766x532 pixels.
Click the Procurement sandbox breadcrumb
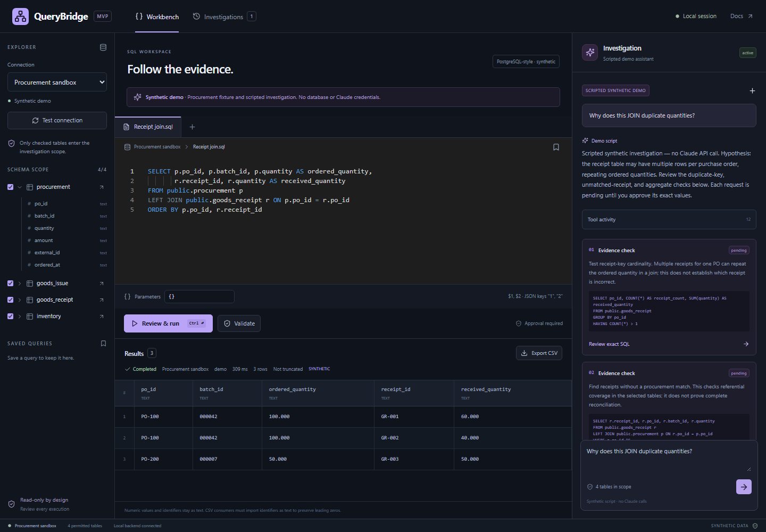click(x=157, y=147)
